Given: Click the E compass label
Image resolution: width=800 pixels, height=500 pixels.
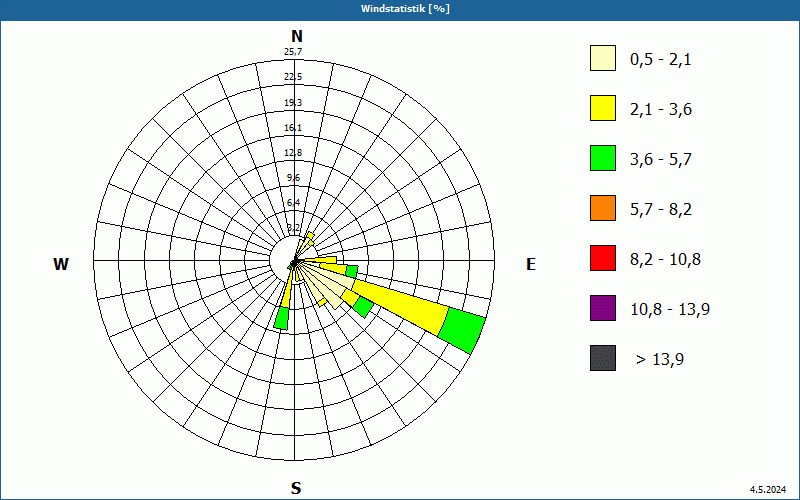Looking at the screenshot, I should [531, 264].
